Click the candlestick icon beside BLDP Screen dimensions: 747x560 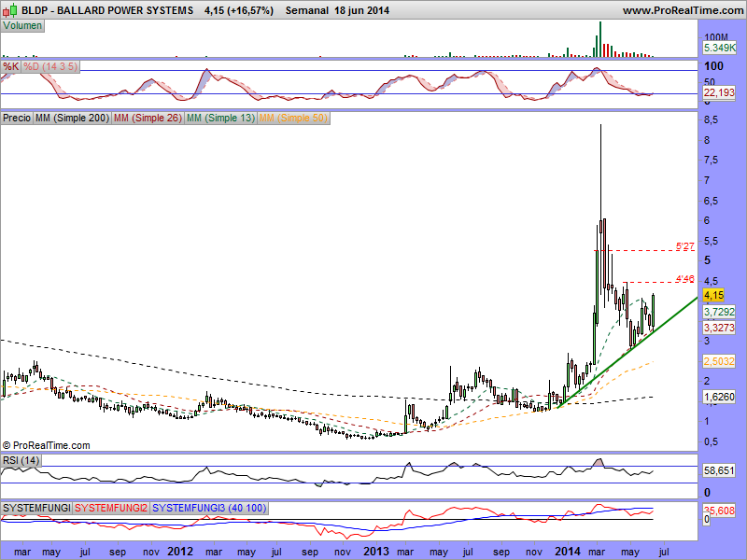(10, 10)
